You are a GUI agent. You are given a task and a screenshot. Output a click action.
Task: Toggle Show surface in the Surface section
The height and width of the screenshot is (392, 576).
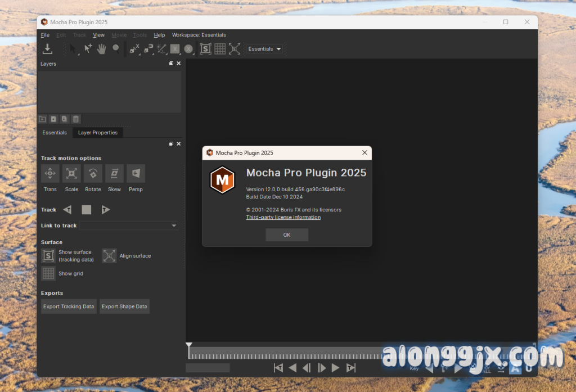click(48, 256)
